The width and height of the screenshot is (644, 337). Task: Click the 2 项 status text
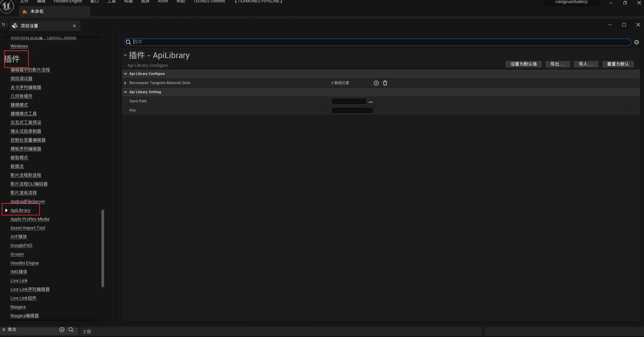87,332
